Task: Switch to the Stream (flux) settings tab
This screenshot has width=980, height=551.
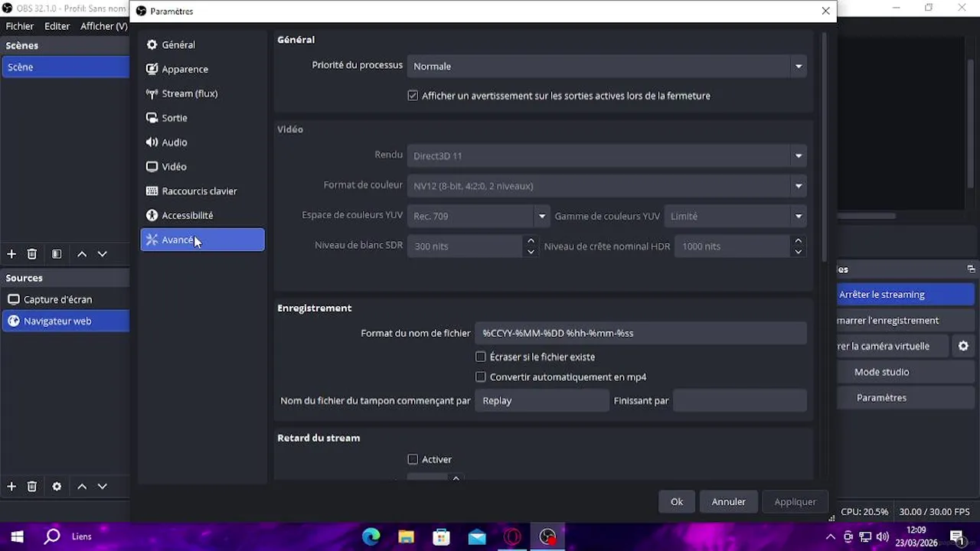Action: [x=202, y=93]
